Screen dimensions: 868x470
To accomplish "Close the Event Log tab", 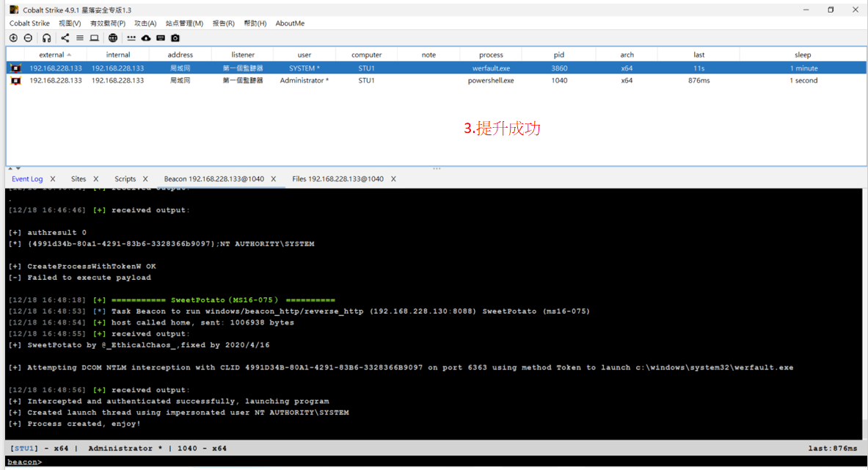I will tap(53, 179).
